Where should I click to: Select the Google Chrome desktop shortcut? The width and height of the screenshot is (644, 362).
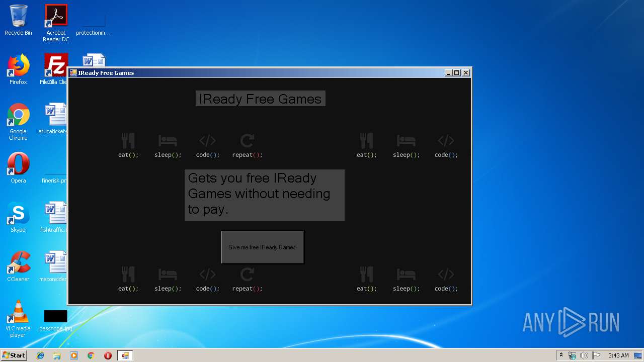tap(18, 122)
